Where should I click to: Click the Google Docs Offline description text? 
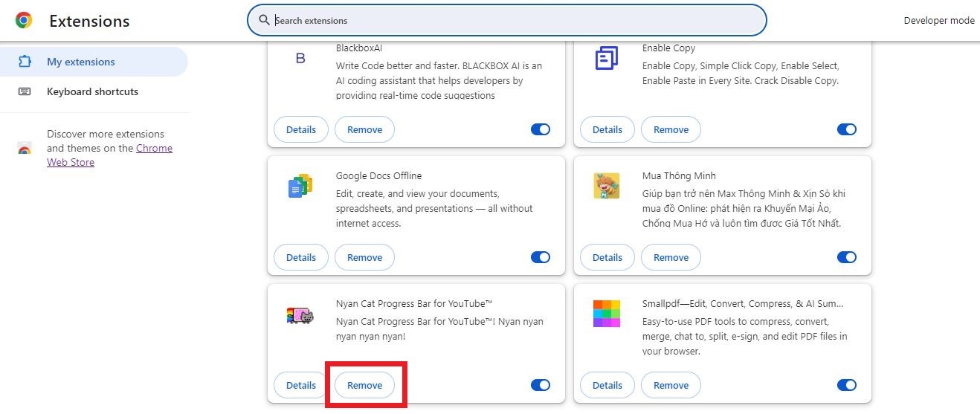pyautogui.click(x=434, y=208)
